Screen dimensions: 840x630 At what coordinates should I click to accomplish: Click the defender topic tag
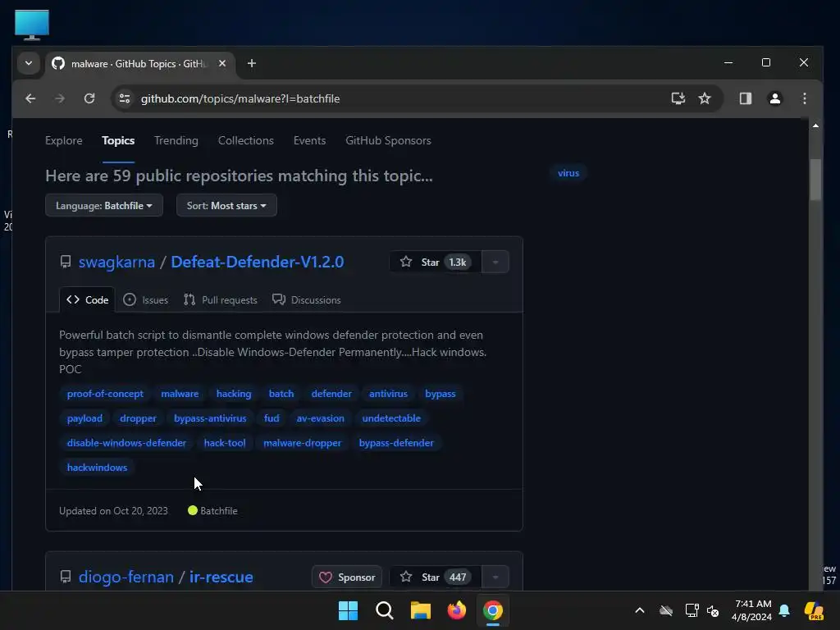[331, 394]
